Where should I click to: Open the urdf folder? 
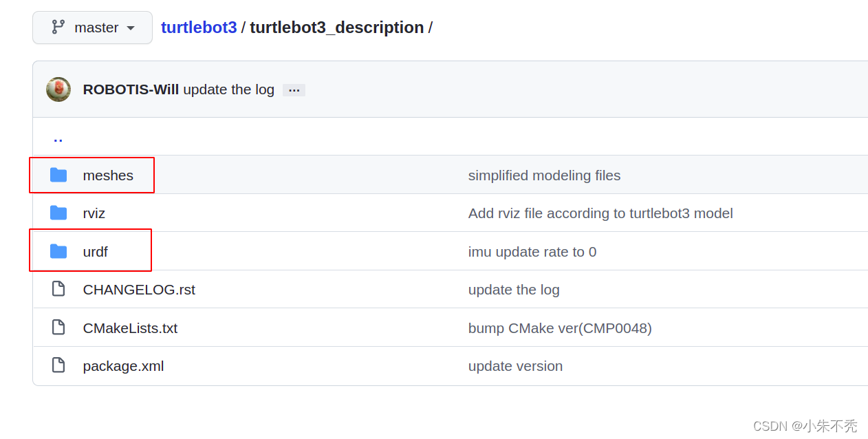tap(94, 251)
